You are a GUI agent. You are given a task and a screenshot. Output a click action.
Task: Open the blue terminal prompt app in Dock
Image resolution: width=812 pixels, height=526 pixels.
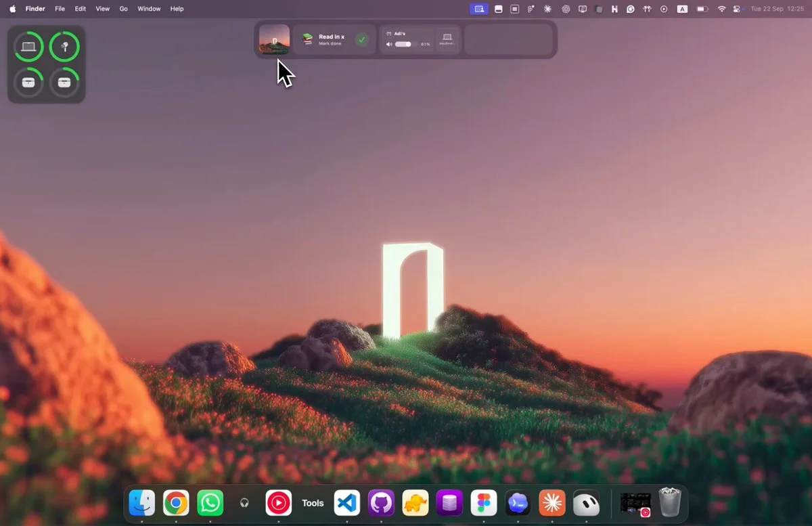pos(518,503)
